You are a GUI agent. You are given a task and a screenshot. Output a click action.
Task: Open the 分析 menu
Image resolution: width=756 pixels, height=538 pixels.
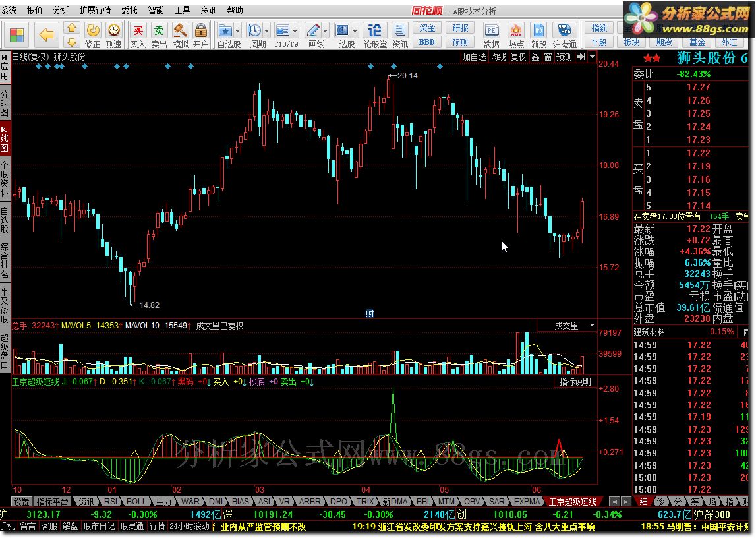pyautogui.click(x=61, y=10)
